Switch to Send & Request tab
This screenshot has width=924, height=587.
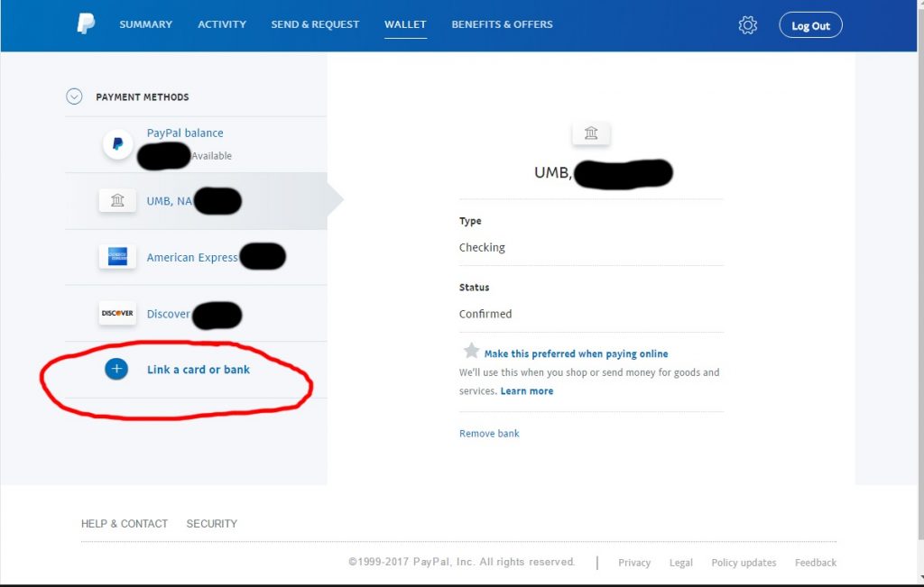coord(315,24)
